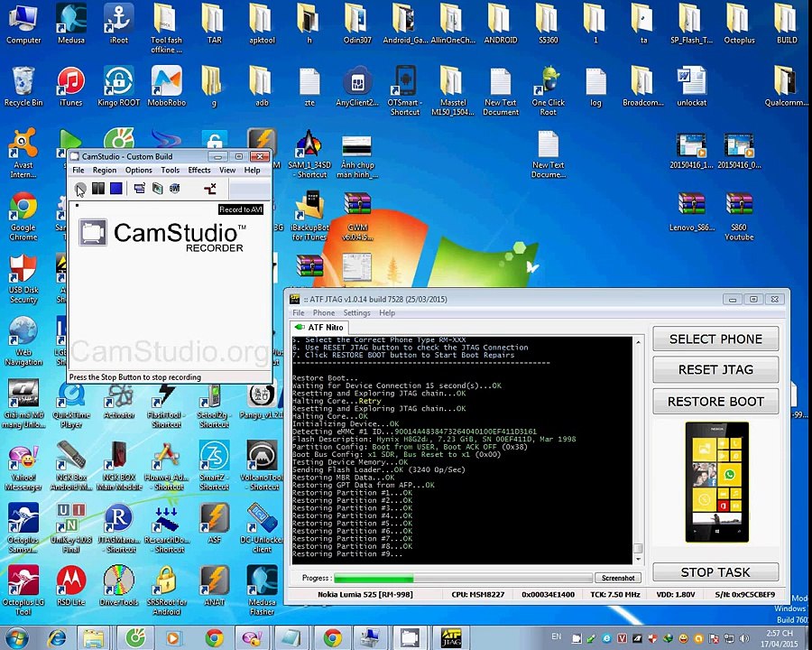This screenshot has width=812, height=650.
Task: Click the Record to SWF icon
Action: point(174,189)
